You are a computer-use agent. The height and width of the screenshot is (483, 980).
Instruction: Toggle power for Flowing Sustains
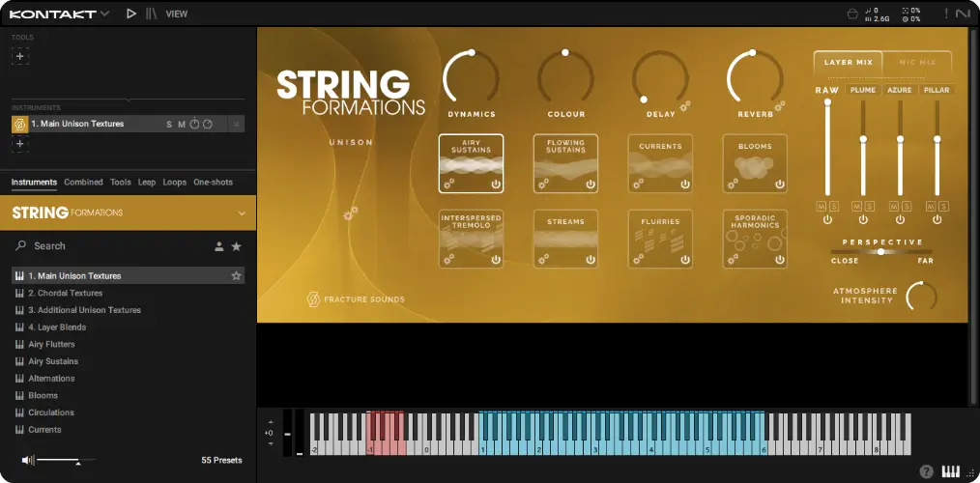point(591,185)
